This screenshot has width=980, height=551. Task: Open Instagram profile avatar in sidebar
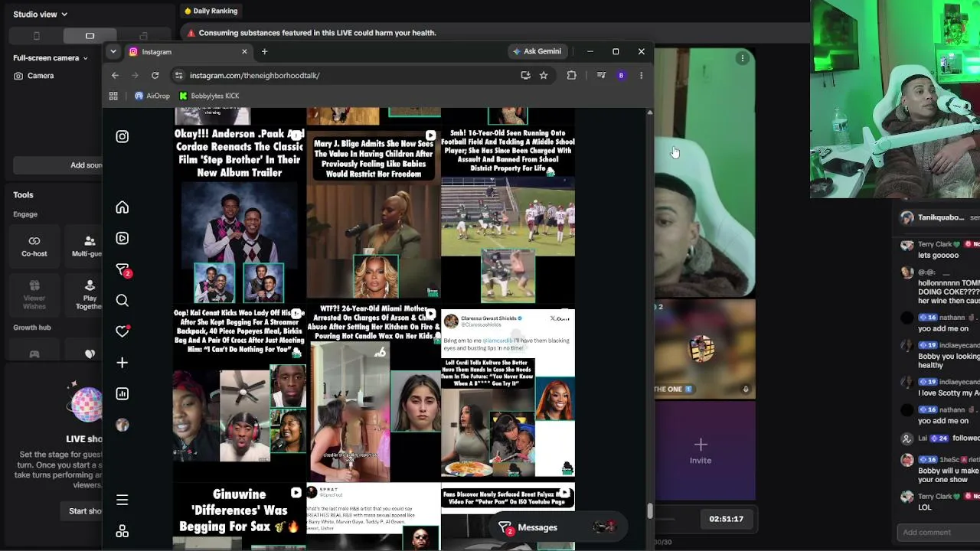(x=122, y=425)
